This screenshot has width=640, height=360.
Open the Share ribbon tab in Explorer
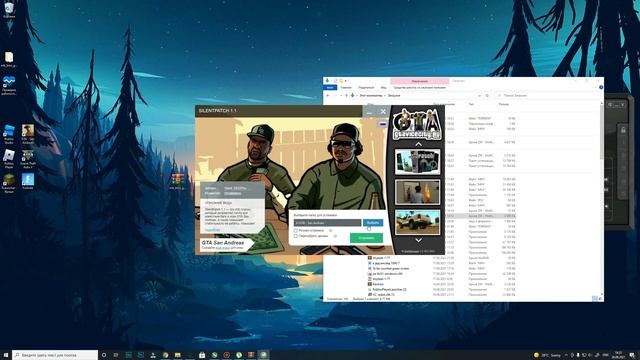coord(366,87)
